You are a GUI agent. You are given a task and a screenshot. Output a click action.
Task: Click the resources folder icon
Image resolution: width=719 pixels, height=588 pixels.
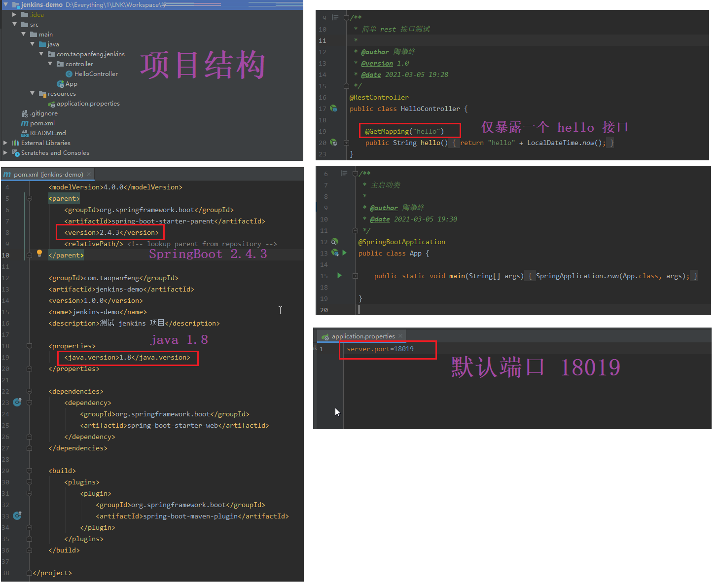(x=42, y=94)
